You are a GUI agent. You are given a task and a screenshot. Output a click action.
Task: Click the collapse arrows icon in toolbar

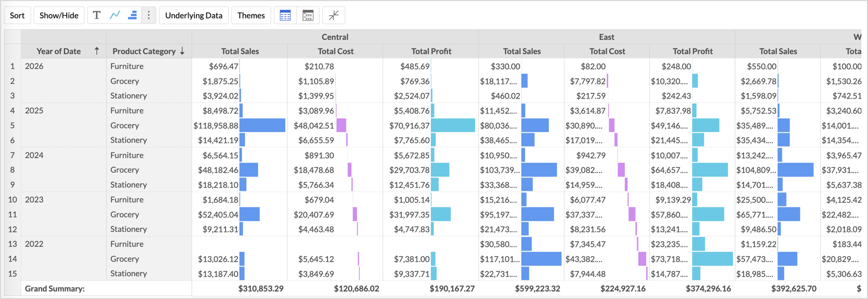pyautogui.click(x=334, y=16)
